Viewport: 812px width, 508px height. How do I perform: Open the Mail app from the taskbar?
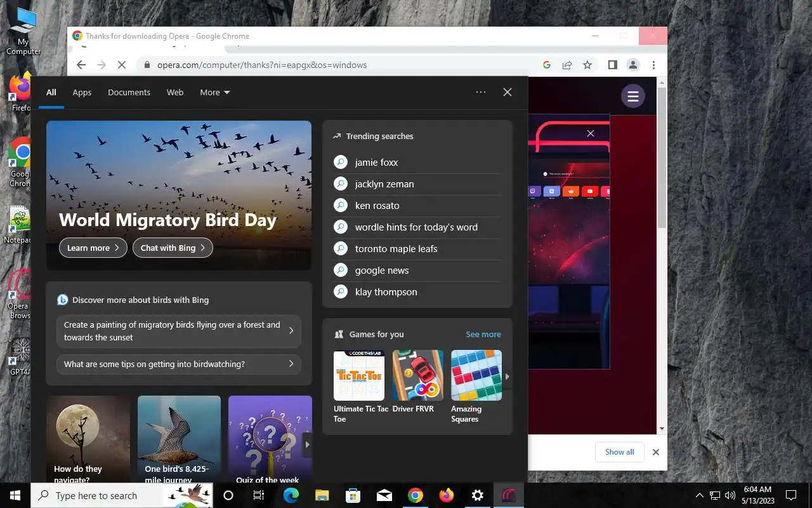(x=384, y=495)
